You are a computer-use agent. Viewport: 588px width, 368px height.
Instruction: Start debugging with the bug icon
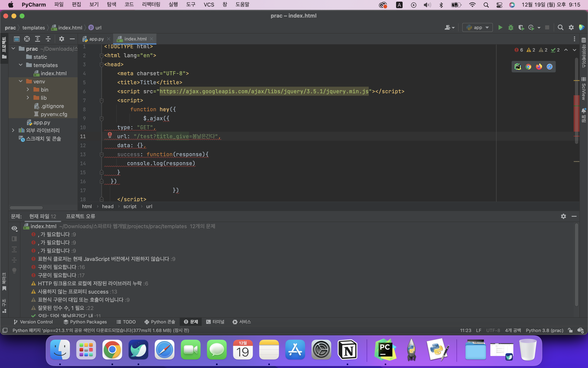[x=510, y=28]
